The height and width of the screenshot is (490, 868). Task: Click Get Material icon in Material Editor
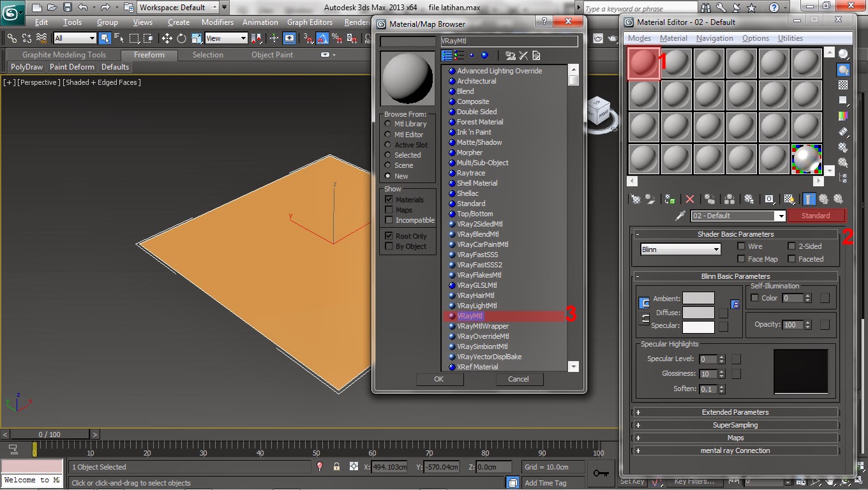(x=636, y=199)
